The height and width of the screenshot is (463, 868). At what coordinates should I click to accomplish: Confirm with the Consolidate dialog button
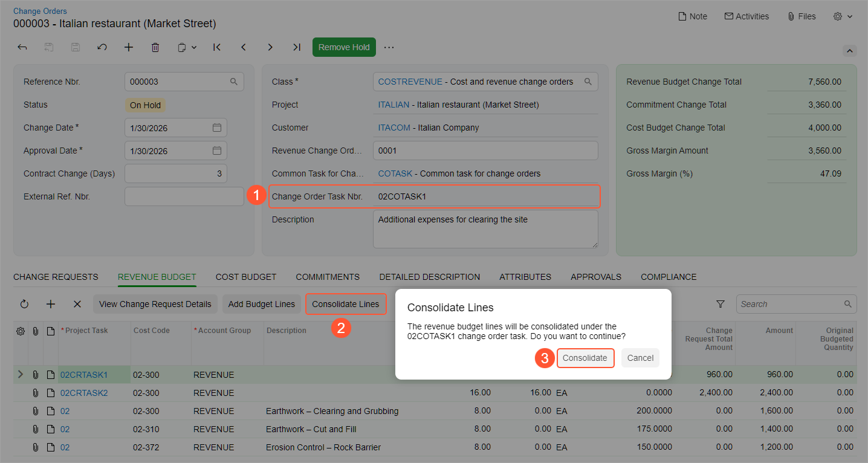(585, 358)
